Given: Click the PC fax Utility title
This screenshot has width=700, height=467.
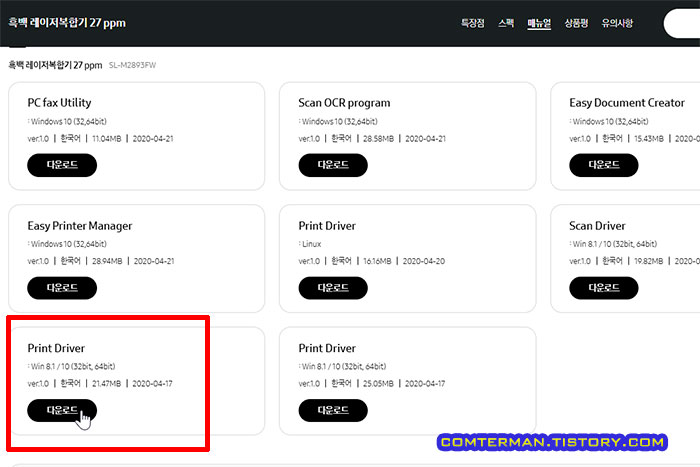Looking at the screenshot, I should coord(59,103).
